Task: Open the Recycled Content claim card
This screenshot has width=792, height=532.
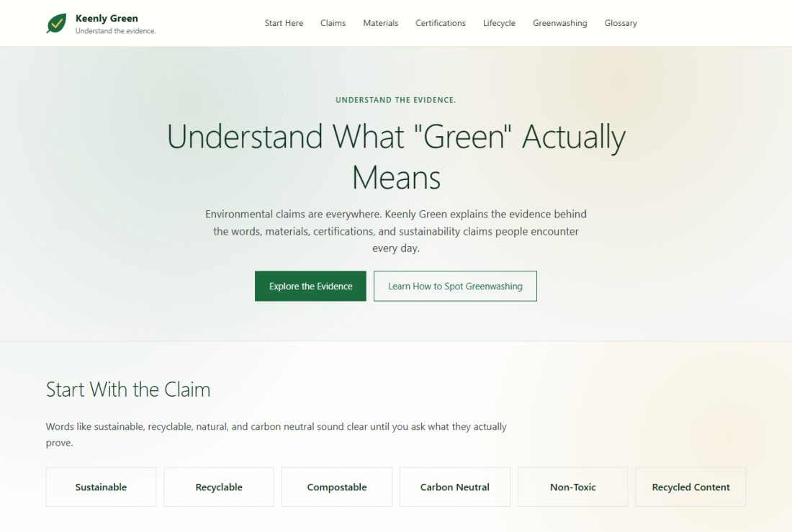Action: tap(690, 487)
